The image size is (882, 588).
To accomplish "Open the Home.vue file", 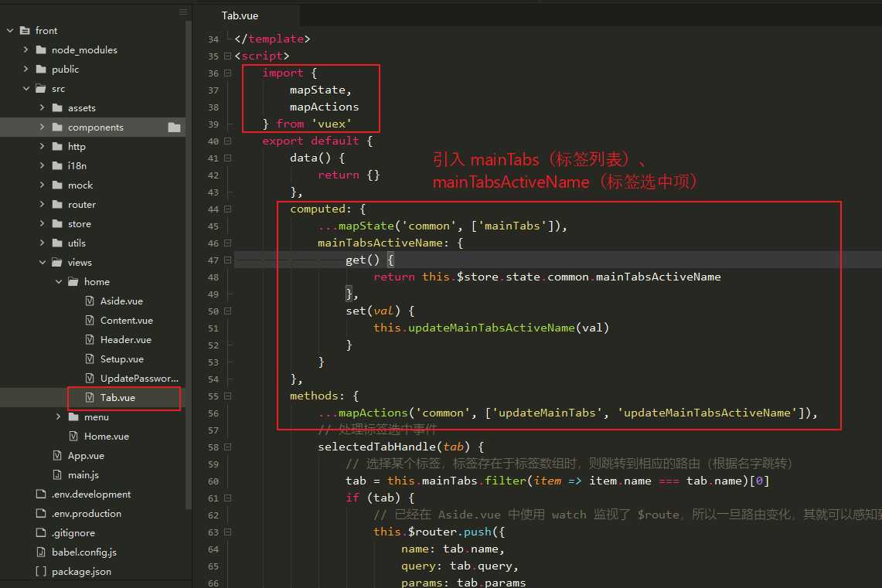I will pyautogui.click(x=107, y=436).
